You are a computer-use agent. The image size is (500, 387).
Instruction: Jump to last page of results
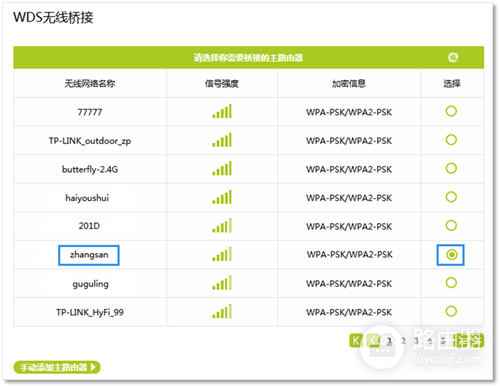click(x=476, y=341)
